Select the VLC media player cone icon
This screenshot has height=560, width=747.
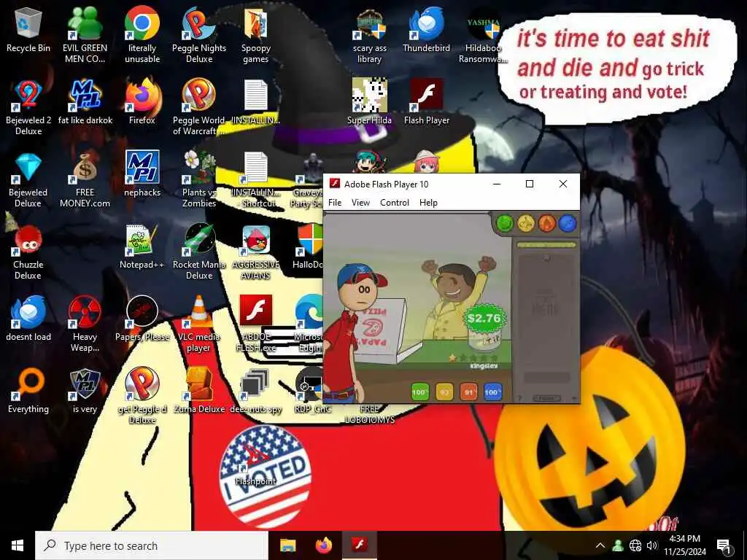pos(199,324)
